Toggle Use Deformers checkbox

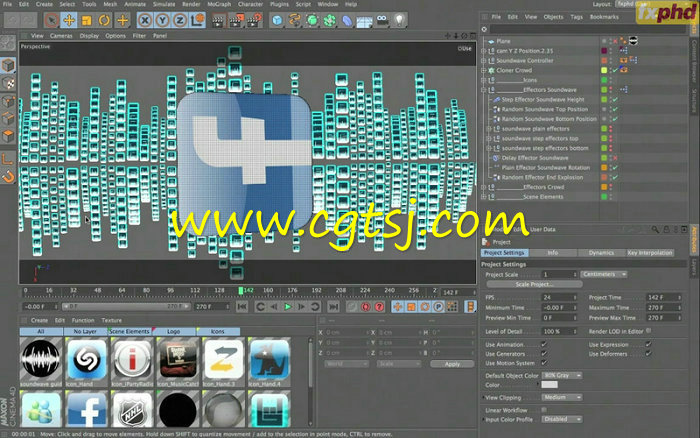(648, 354)
